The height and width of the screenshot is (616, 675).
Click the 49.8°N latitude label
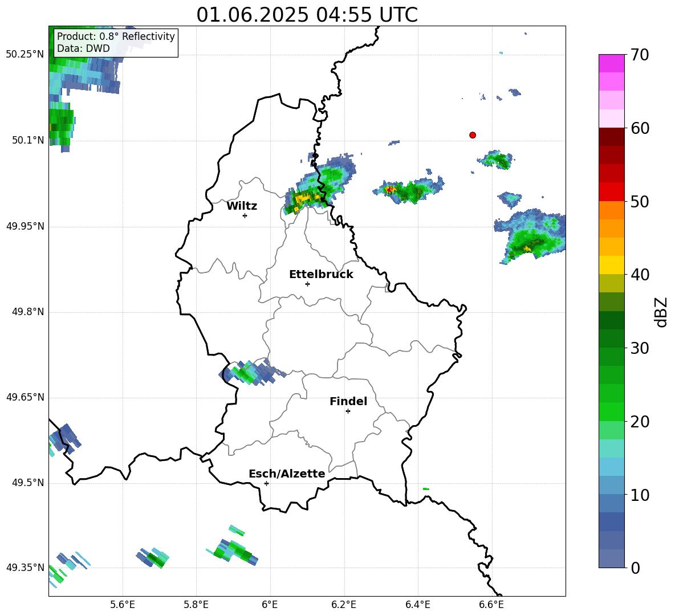(27, 312)
